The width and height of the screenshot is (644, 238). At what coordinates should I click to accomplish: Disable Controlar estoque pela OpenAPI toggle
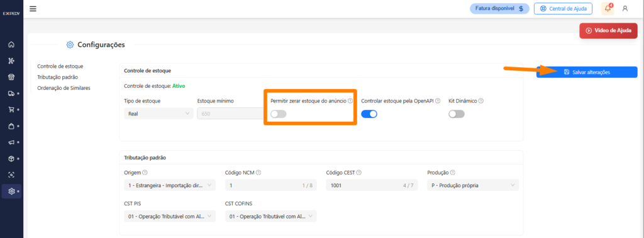(x=369, y=114)
